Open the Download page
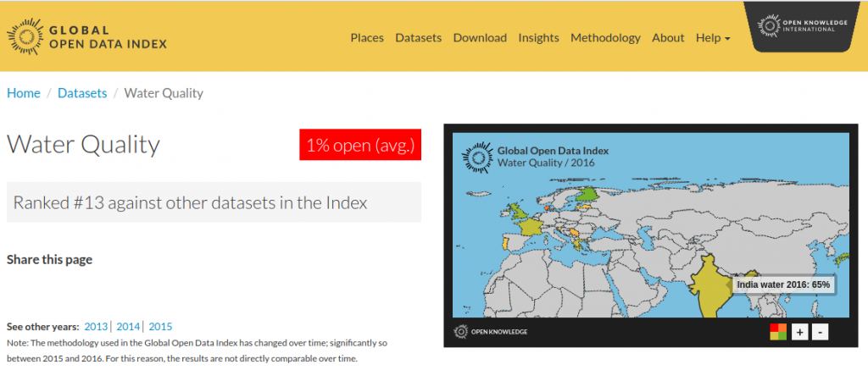The image size is (868, 381). (x=480, y=37)
